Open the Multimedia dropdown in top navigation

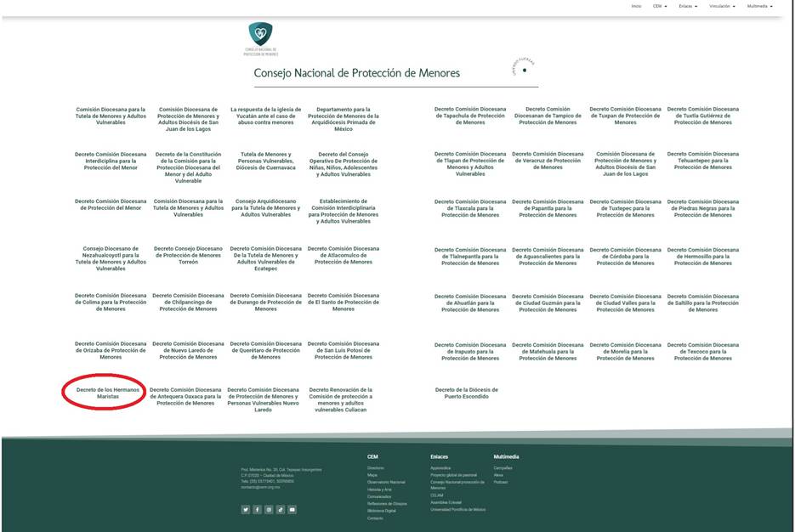click(759, 6)
